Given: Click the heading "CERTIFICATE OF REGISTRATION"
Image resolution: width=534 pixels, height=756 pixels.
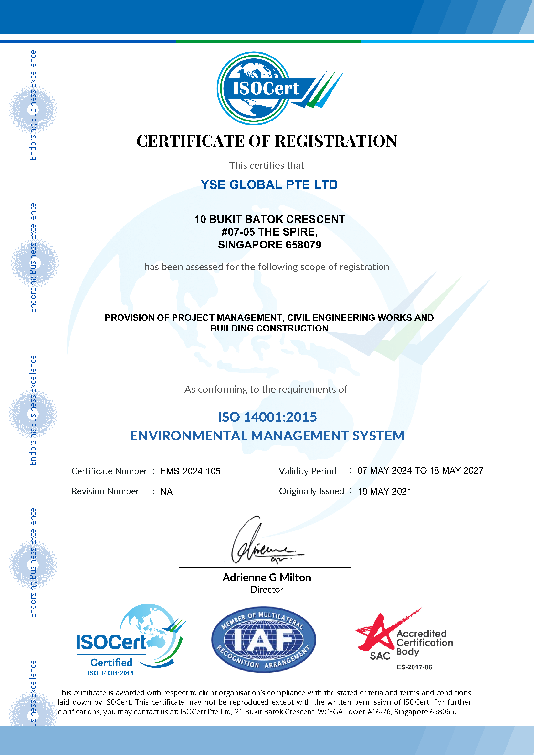Looking at the screenshot, I should pos(267,141).
